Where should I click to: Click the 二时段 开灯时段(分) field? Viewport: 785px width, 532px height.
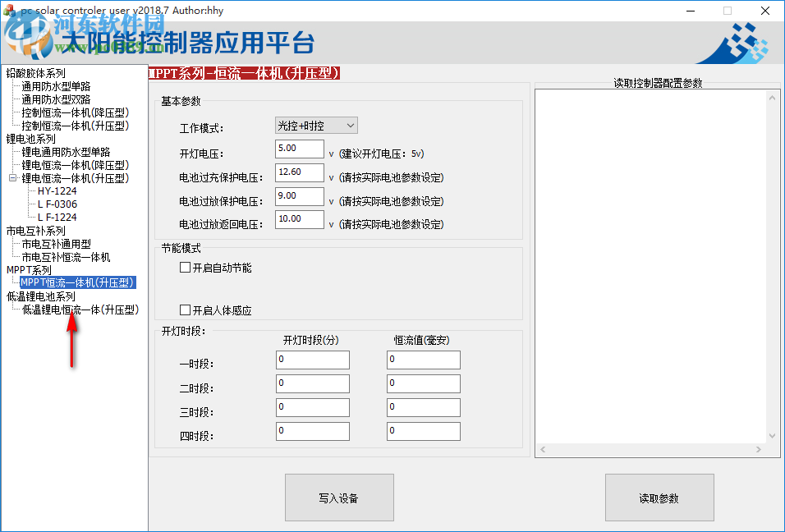point(312,384)
